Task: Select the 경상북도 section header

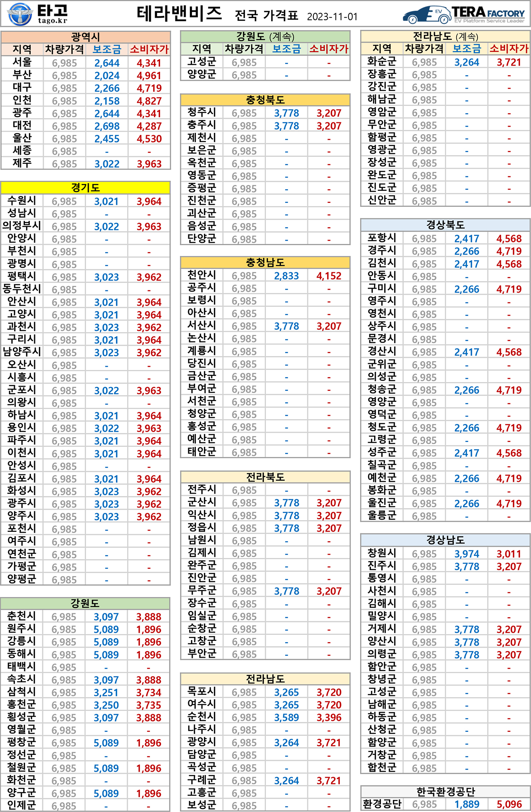Action: click(x=445, y=225)
